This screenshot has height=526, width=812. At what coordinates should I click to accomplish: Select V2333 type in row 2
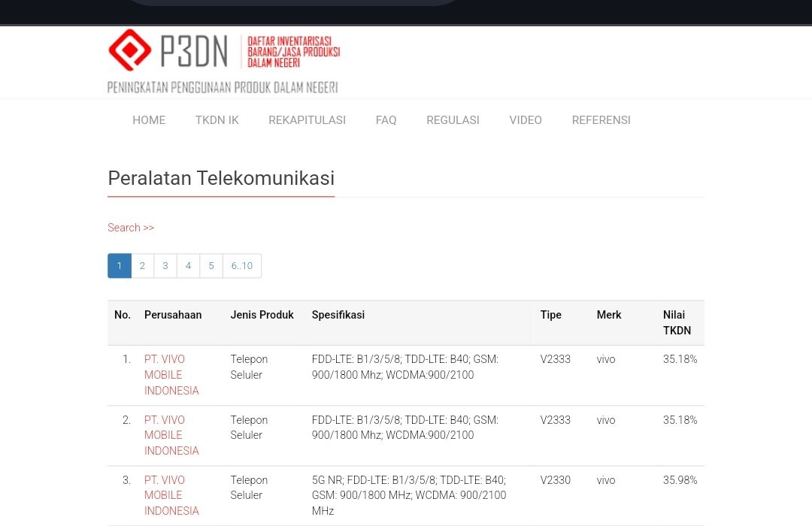point(555,420)
